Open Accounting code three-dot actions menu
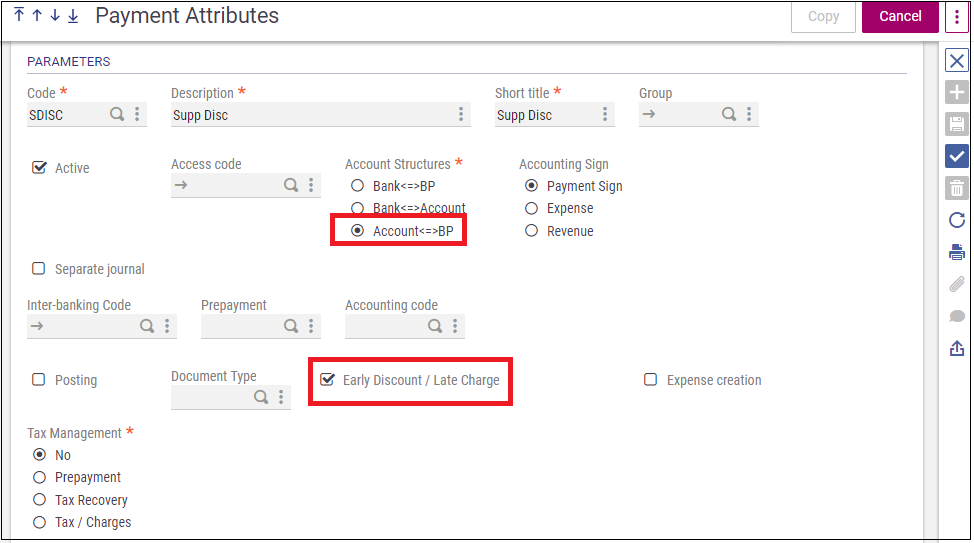 pos(455,326)
